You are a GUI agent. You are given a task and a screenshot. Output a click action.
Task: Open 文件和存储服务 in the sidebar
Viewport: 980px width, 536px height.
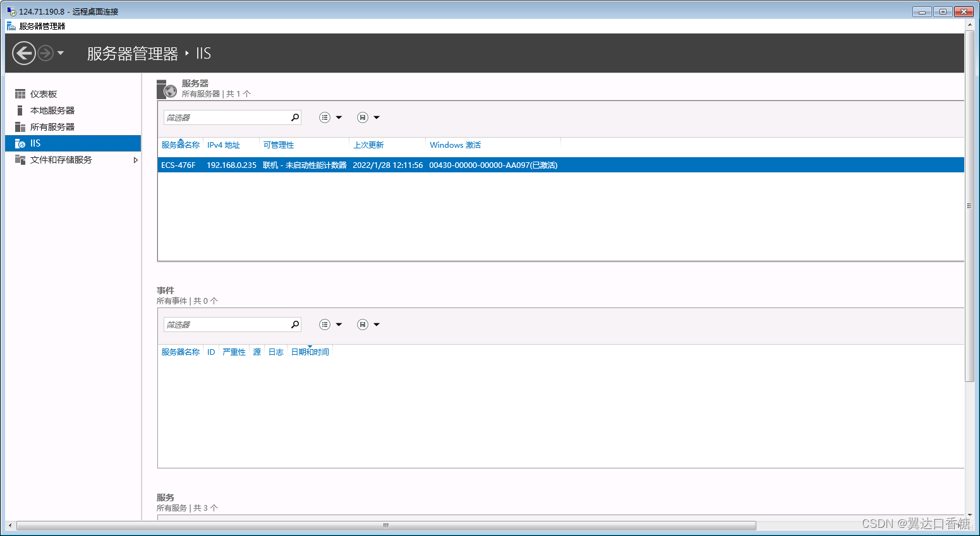61,160
